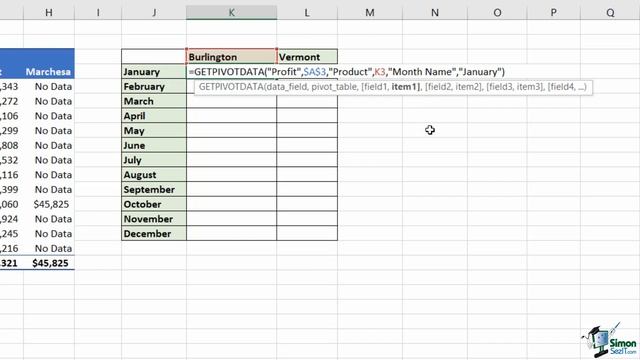Image resolution: width=640 pixels, height=360 pixels.
Task: Click field2 argument in formula tooltip
Action: click(x=440, y=87)
